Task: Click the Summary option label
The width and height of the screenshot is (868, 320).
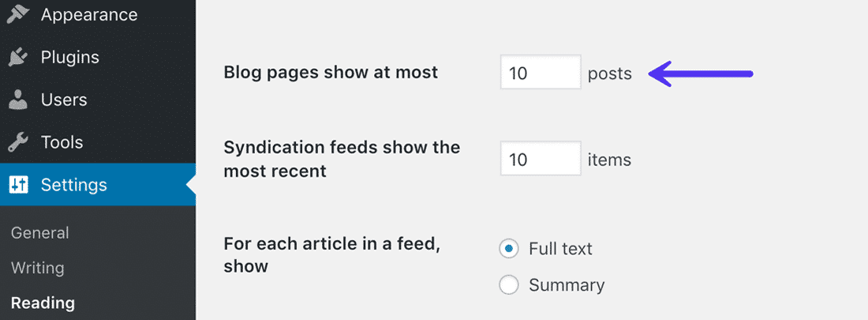Action: [567, 285]
